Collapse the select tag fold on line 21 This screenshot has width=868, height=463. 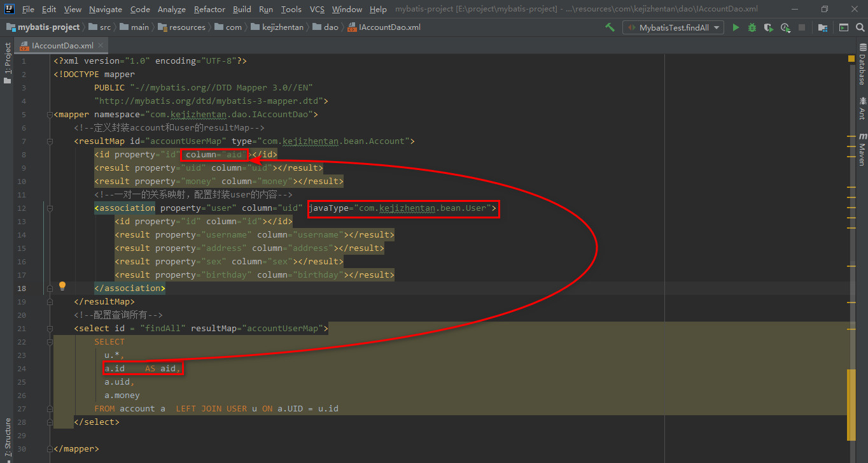point(50,329)
